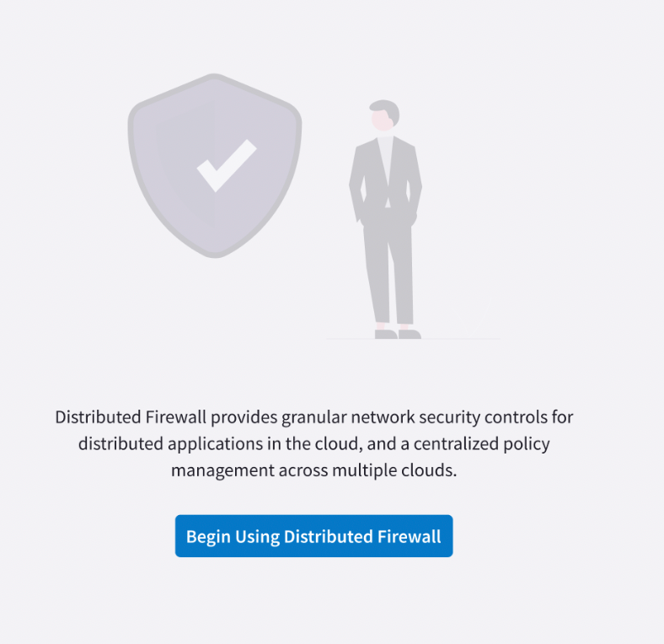Click the shield's top edge border

click(x=215, y=78)
